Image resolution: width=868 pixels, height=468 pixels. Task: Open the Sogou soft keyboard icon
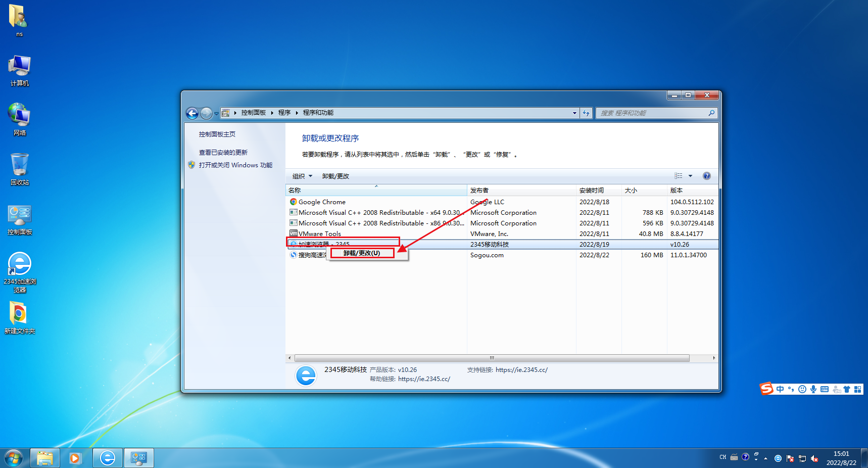825,389
